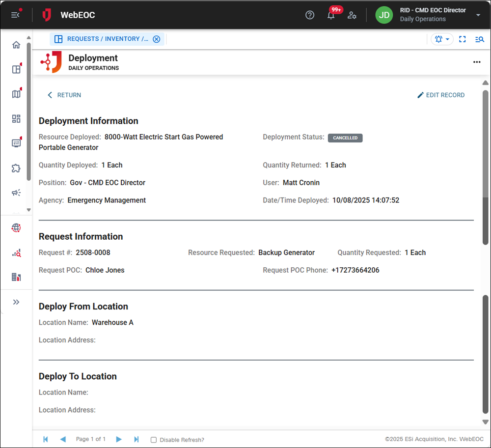Open the monitor messages icon in sidebar
The height and width of the screenshot is (448, 491).
16,143
